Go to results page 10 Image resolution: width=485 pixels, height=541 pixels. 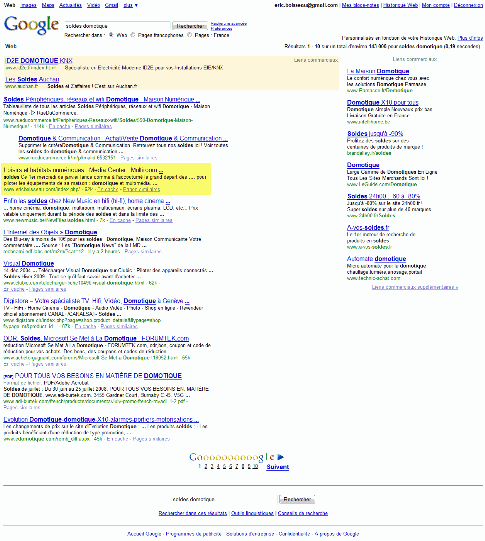pyautogui.click(x=255, y=466)
